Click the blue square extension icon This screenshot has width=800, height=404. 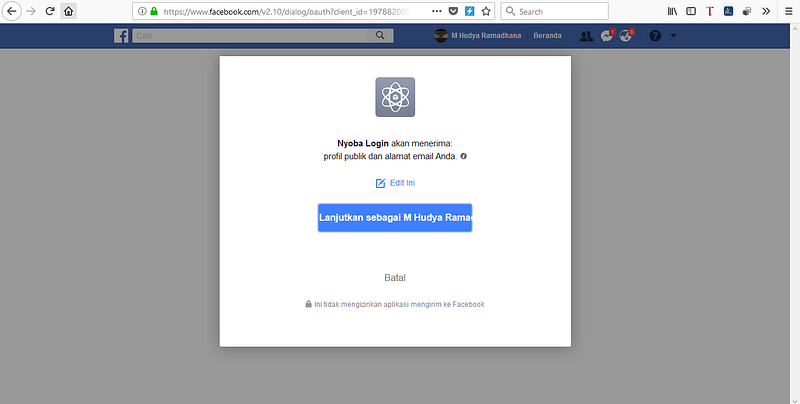click(x=729, y=11)
